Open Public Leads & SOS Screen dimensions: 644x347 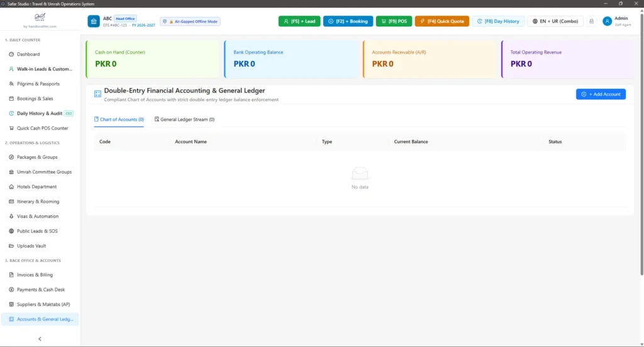point(40,231)
